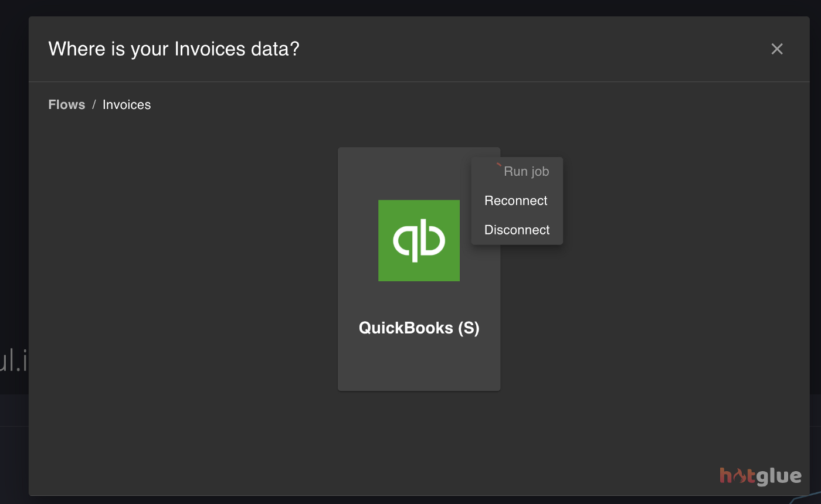Click the QuickBooks logo icon
Image resolution: width=821 pixels, height=504 pixels.
tap(419, 240)
